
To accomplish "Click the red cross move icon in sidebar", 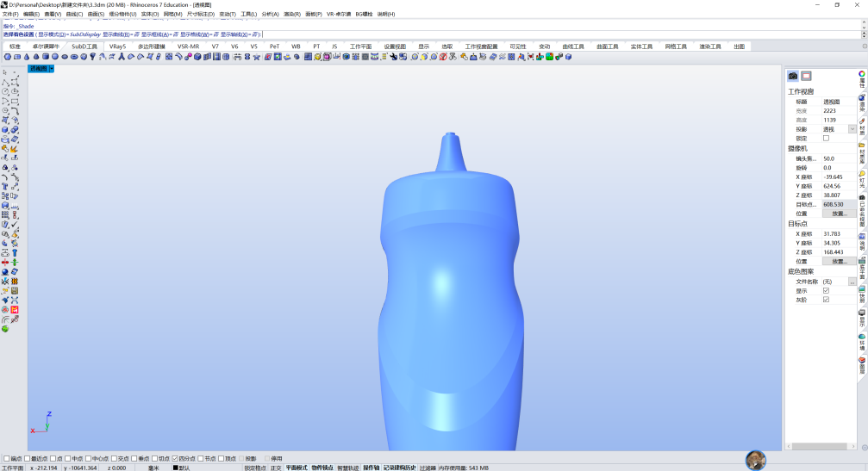I will 5,263.
